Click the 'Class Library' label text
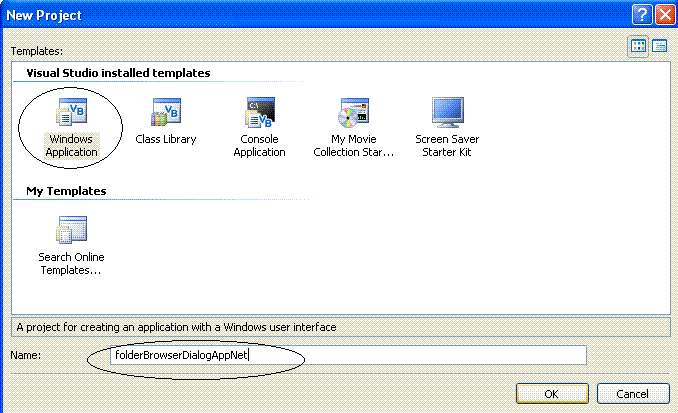The height and width of the screenshot is (413, 678). click(x=166, y=139)
